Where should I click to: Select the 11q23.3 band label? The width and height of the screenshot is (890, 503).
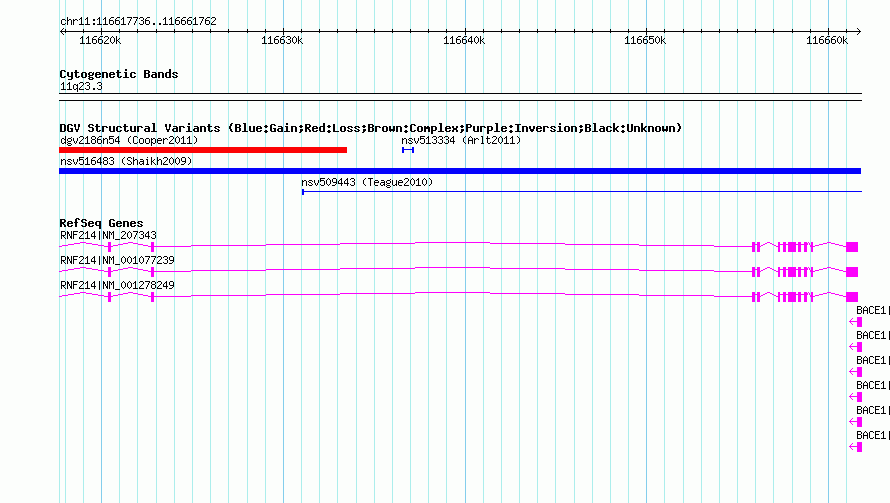81,86
